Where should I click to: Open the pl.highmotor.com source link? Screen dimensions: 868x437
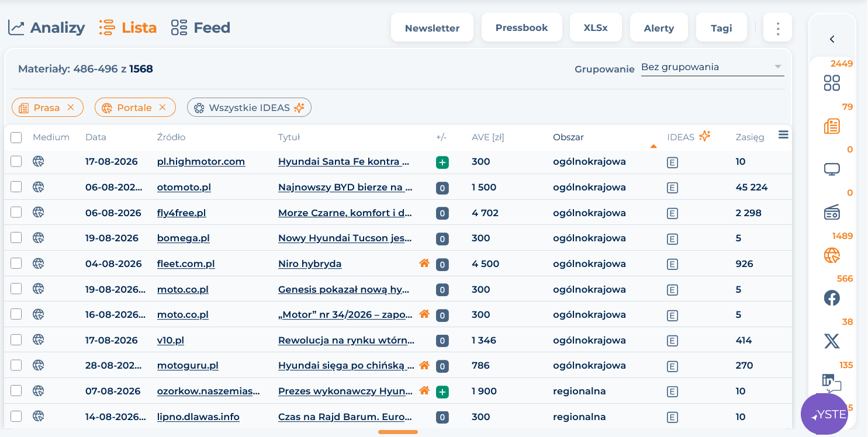point(201,162)
